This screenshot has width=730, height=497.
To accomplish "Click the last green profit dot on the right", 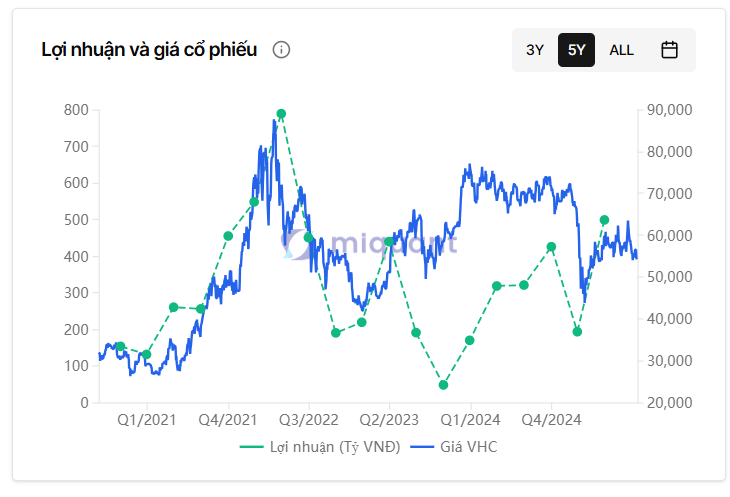I will (604, 220).
